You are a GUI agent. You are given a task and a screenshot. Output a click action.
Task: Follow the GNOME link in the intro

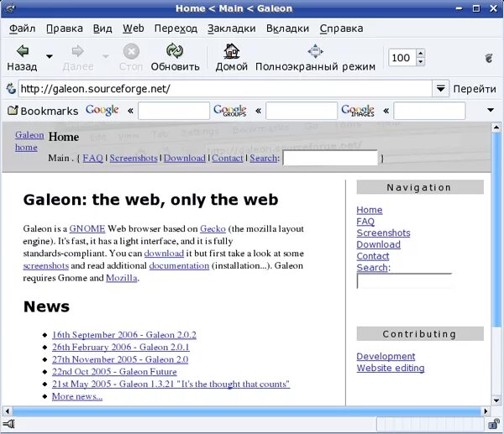point(87,228)
